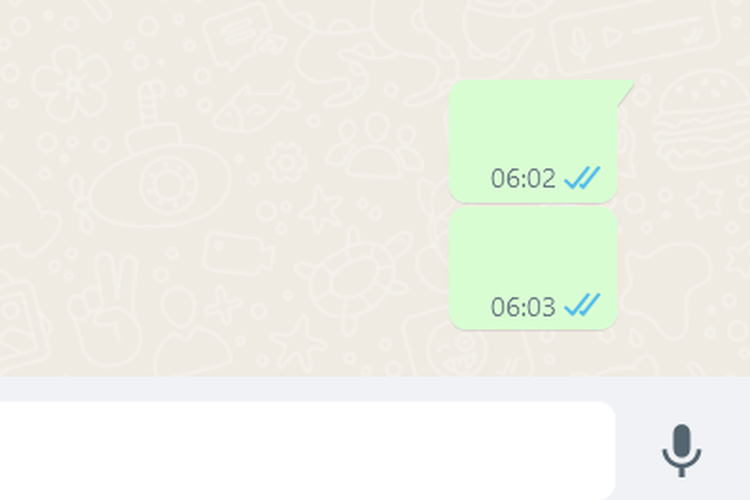Click the blue double-check receipt beside 06:03

tap(582, 305)
